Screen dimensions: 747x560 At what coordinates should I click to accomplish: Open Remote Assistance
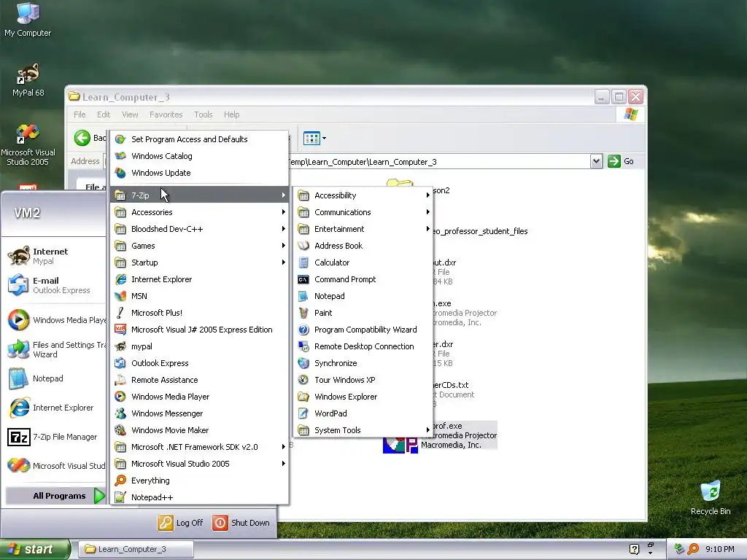200,379
